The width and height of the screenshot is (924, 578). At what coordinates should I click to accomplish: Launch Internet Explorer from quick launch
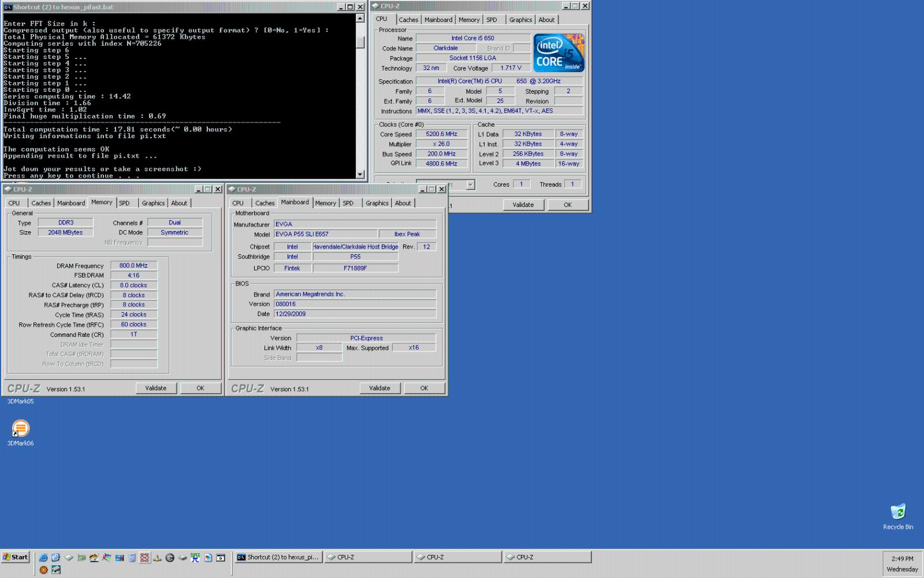[43, 558]
